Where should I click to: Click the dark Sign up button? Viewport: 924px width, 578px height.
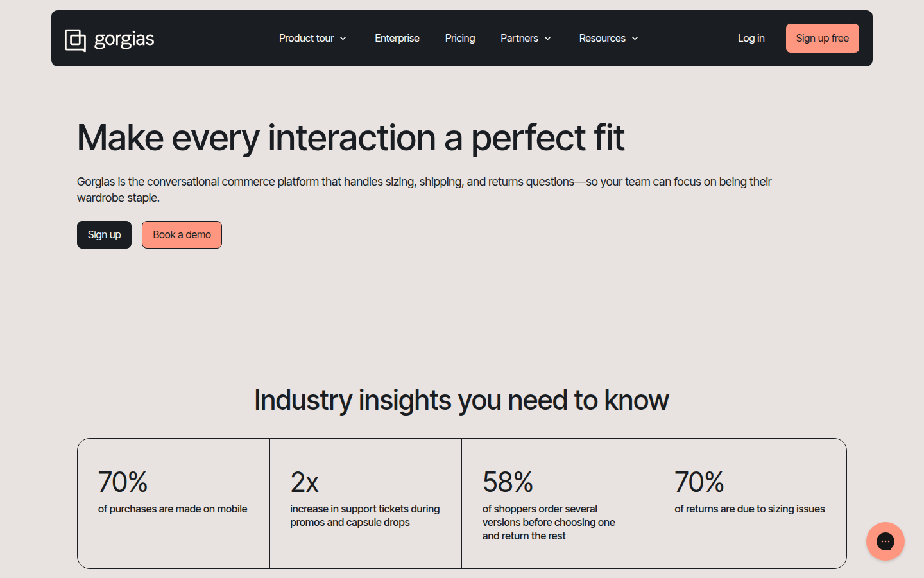tap(104, 235)
